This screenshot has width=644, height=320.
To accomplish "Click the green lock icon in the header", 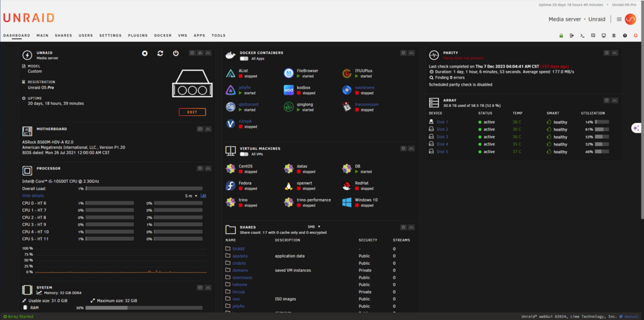I will [561, 36].
